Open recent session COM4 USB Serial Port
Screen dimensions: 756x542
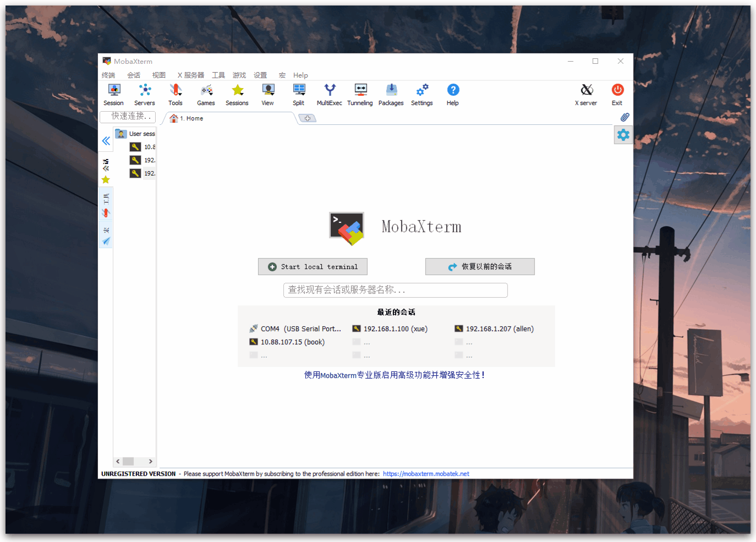point(295,329)
